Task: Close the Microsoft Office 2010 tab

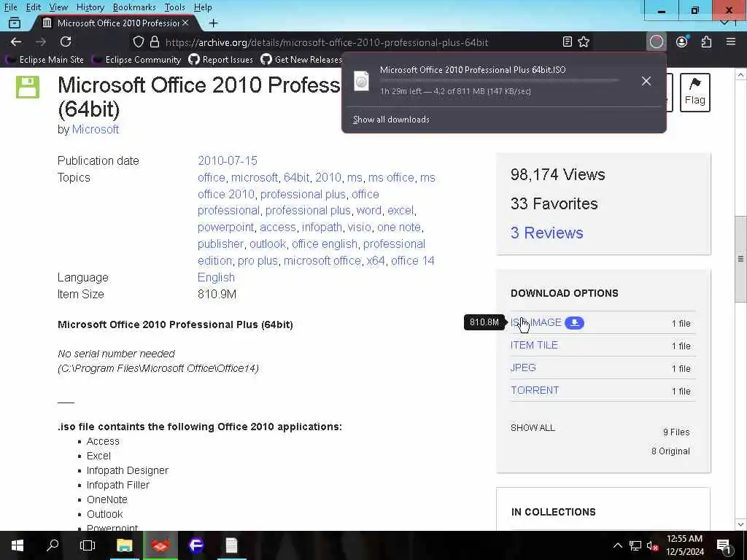Action: [185, 23]
